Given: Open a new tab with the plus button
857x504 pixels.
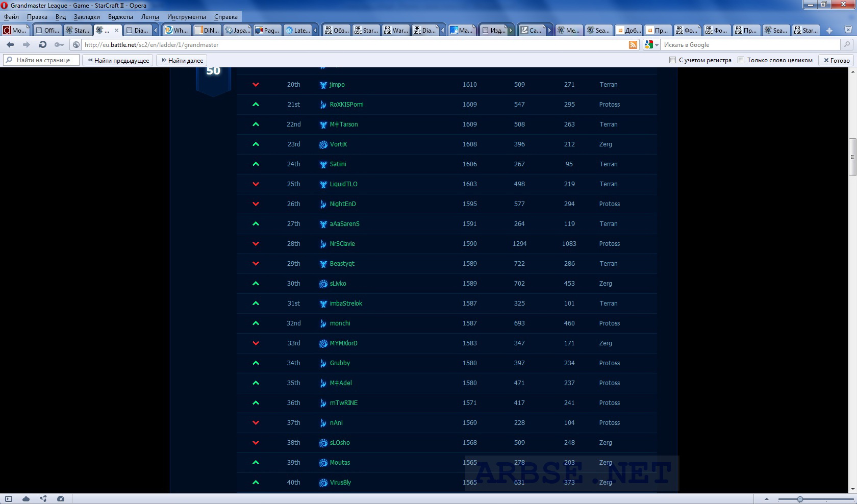Looking at the screenshot, I should pyautogui.click(x=829, y=31).
